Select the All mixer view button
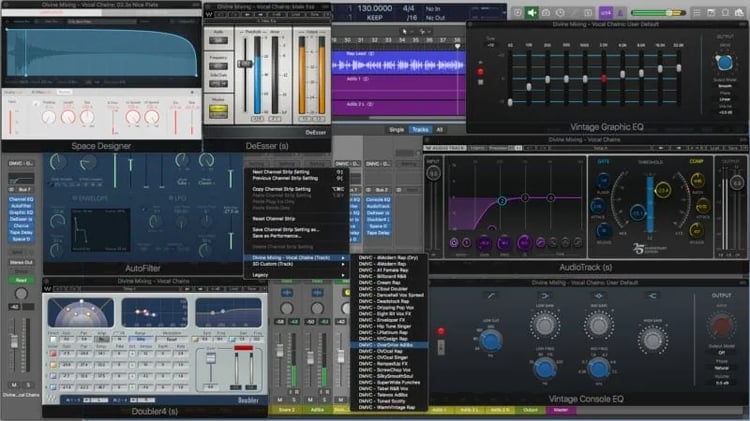750x421 pixels. 440,130
